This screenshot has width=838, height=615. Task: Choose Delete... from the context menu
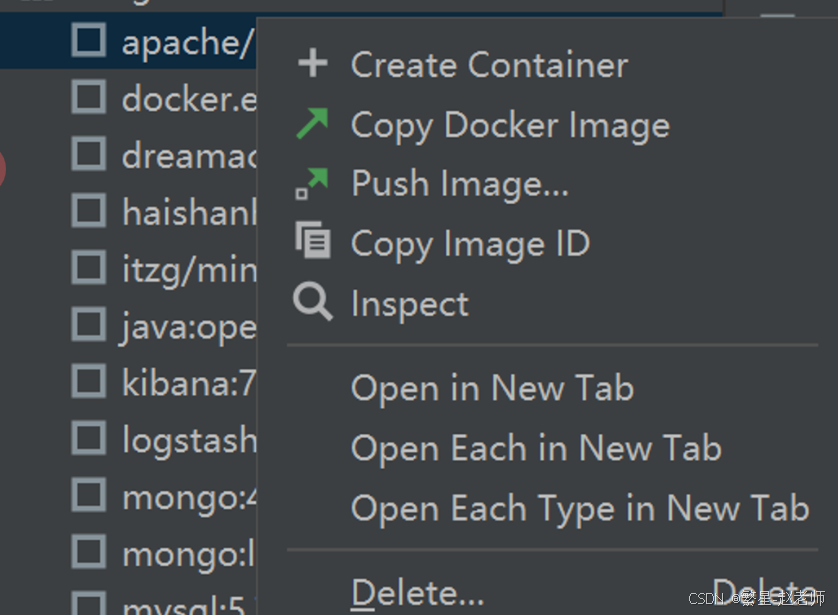pos(418,594)
